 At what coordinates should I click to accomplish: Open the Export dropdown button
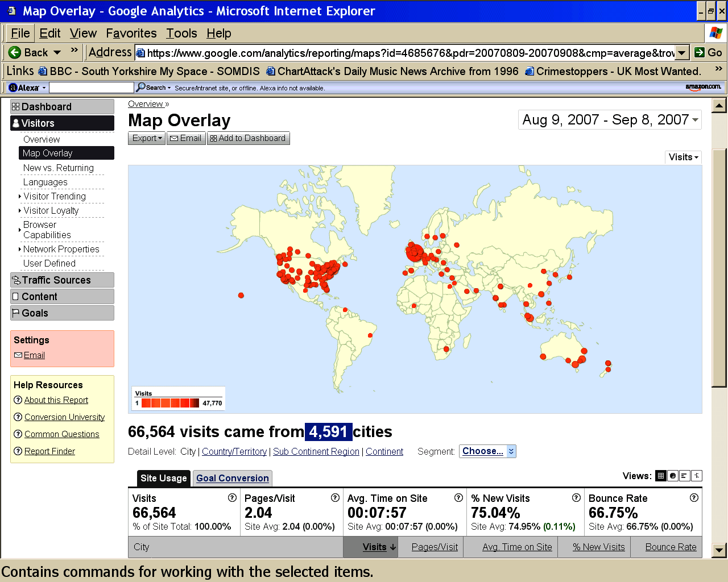pyautogui.click(x=147, y=138)
